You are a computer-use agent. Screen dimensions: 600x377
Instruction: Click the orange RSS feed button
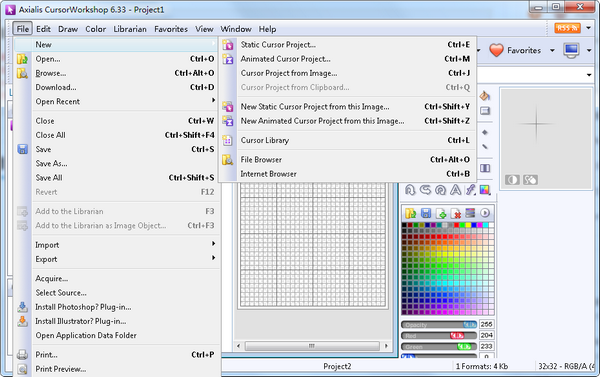point(567,28)
